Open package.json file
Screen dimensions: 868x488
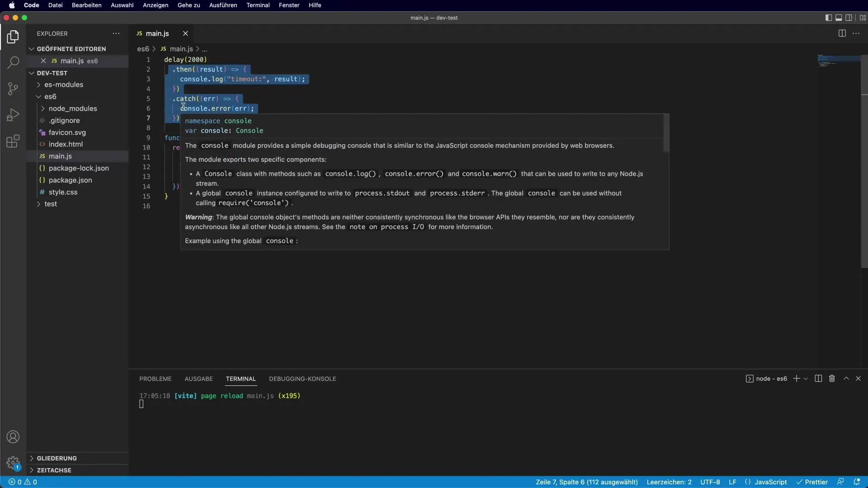[x=77, y=180]
